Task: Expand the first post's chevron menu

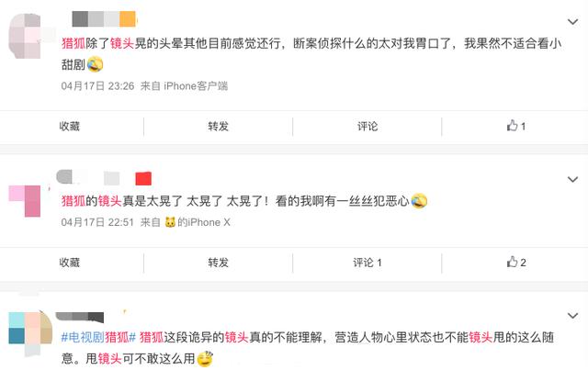Action: point(572,22)
